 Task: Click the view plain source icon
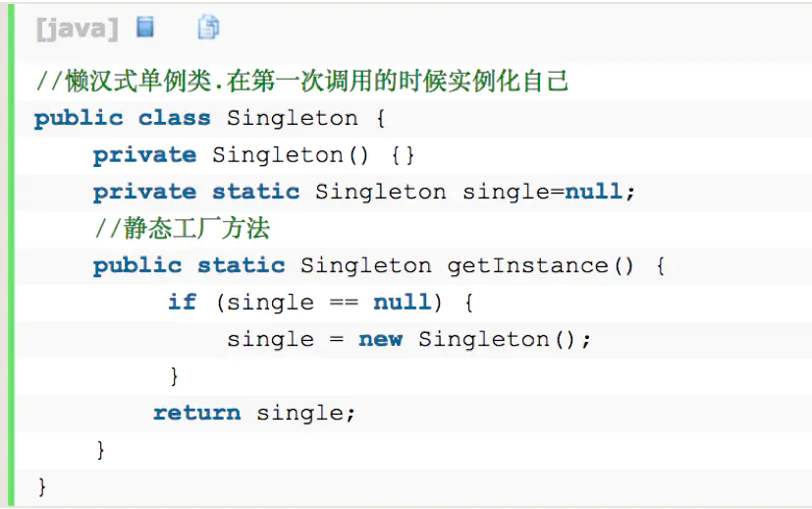click(145, 27)
